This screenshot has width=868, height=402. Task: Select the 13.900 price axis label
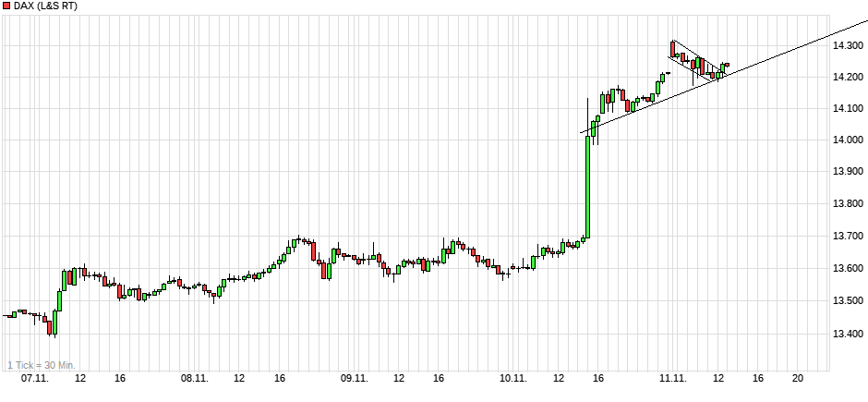click(x=848, y=173)
